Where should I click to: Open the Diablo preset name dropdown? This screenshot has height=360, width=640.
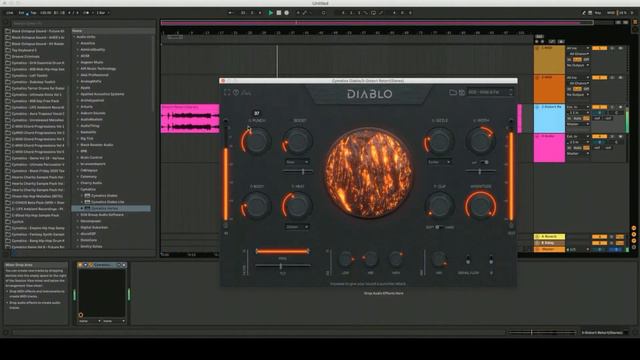pyautogui.click(x=490, y=92)
